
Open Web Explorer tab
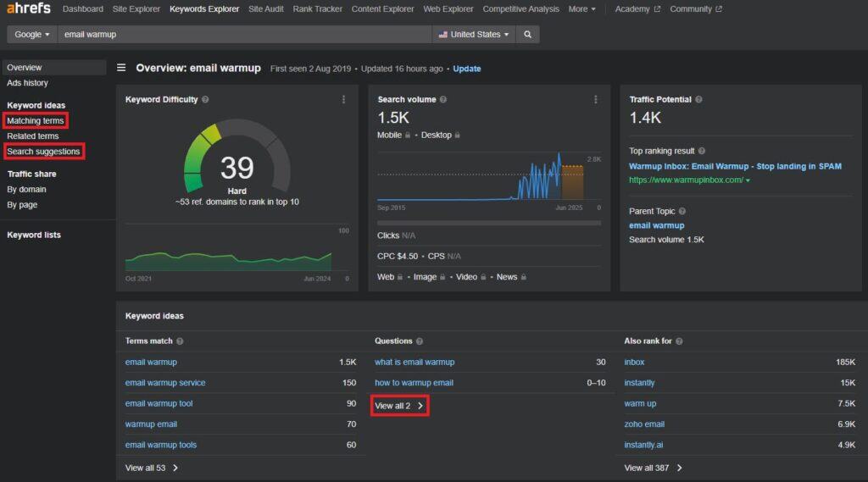tap(448, 8)
